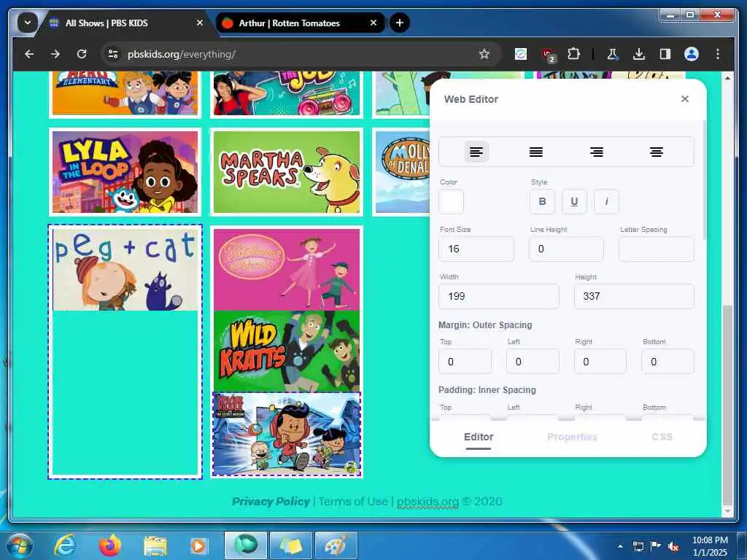Click the Line Height input field
This screenshot has height=560, width=747.
(x=566, y=249)
